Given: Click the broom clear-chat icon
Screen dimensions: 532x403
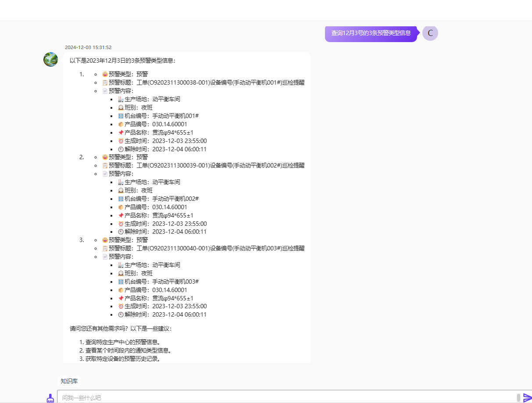Looking at the screenshot, I should pyautogui.click(x=50, y=398).
